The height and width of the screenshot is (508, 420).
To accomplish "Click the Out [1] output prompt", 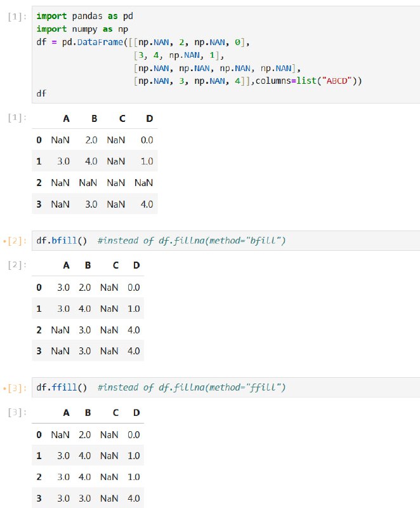I will click(17, 117).
